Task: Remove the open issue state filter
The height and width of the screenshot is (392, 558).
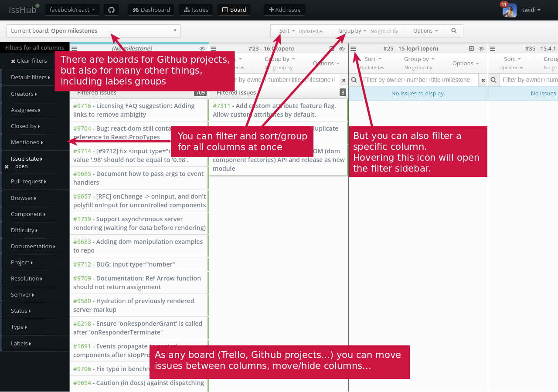Action: [7, 166]
